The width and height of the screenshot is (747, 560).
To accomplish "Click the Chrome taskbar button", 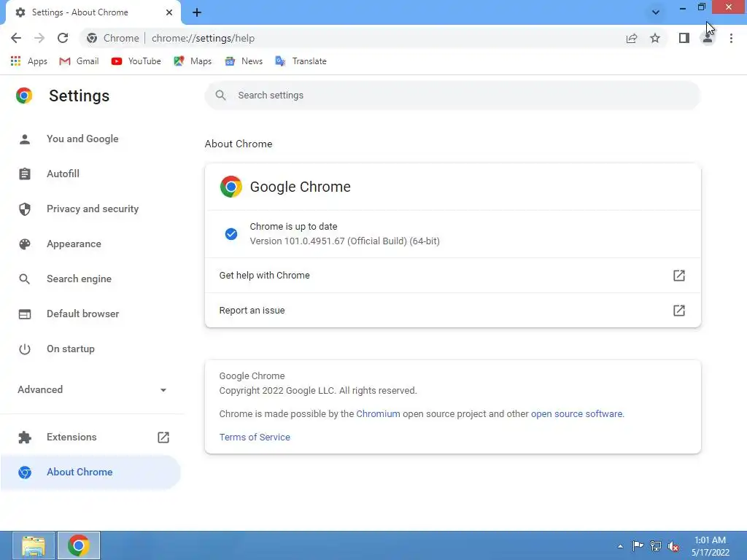I will (79, 545).
